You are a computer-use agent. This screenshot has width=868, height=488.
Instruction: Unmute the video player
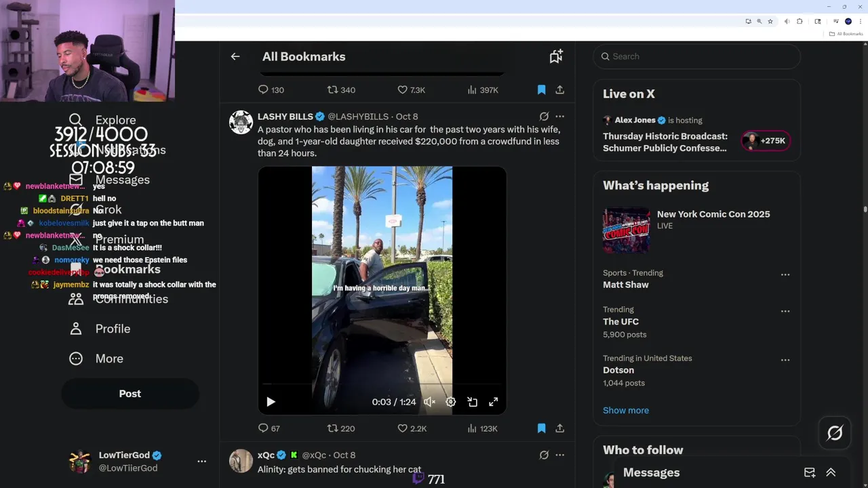(429, 402)
